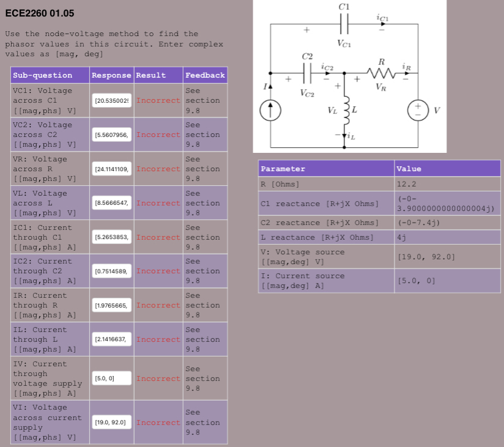Click the 'C2 reactance [R+jX Ohms]' cell

pos(326,223)
